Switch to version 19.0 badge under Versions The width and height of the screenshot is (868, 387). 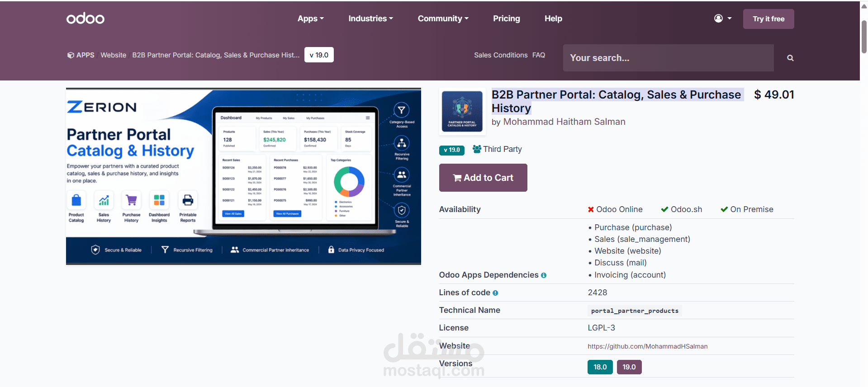coord(629,367)
